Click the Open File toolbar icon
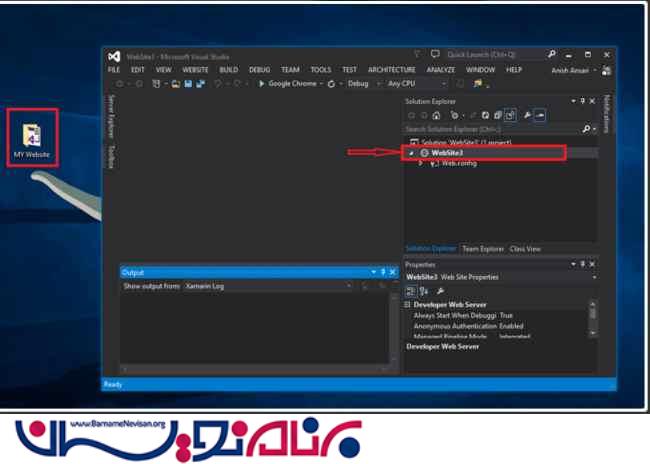This screenshot has height=464, width=650. (x=176, y=84)
